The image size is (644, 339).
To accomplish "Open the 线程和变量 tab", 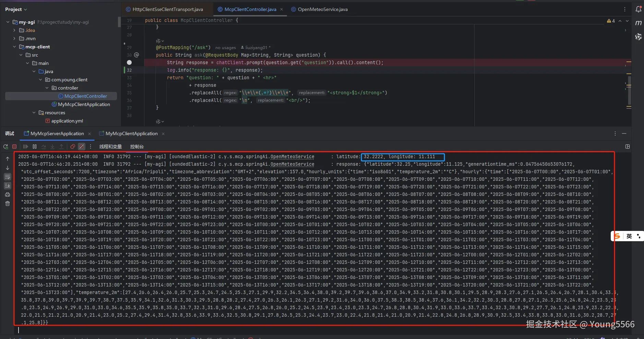I will click(110, 147).
